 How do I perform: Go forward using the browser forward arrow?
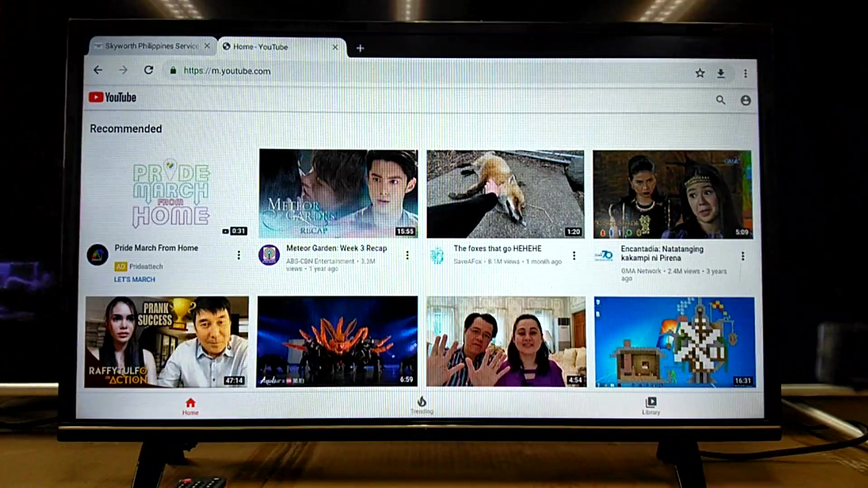123,70
